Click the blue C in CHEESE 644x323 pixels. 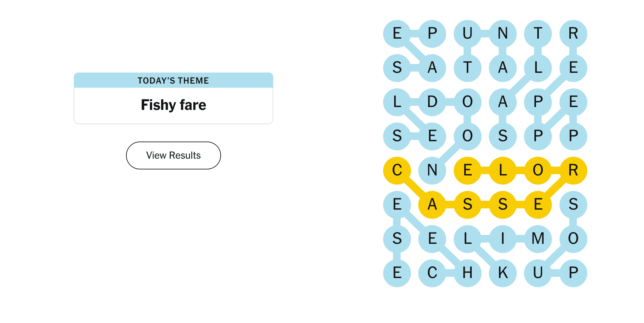pos(432,273)
